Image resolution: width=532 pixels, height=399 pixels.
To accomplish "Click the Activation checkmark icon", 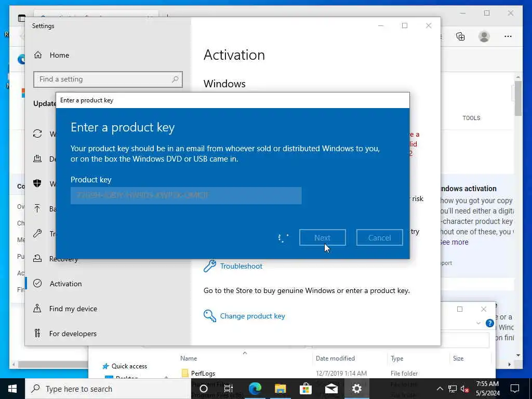I will pyautogui.click(x=37, y=283).
